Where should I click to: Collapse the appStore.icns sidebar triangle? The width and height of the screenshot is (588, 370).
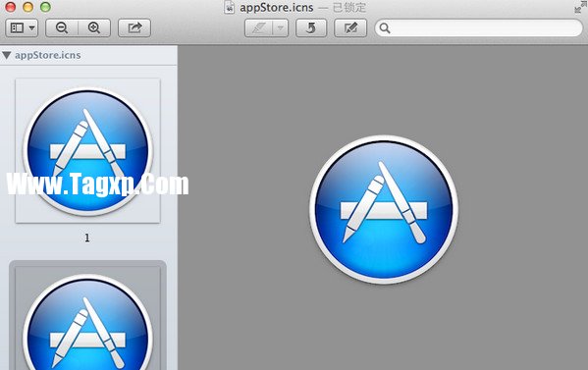coord(6,56)
